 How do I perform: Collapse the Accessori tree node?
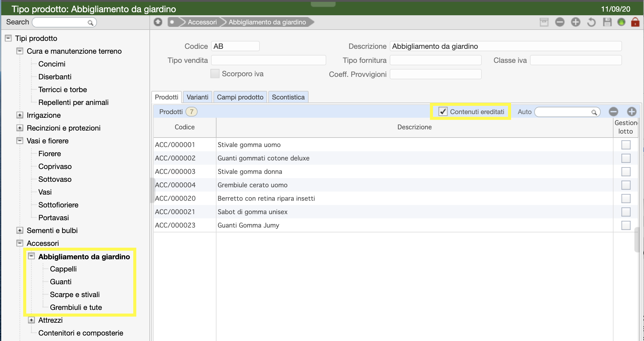tap(20, 243)
